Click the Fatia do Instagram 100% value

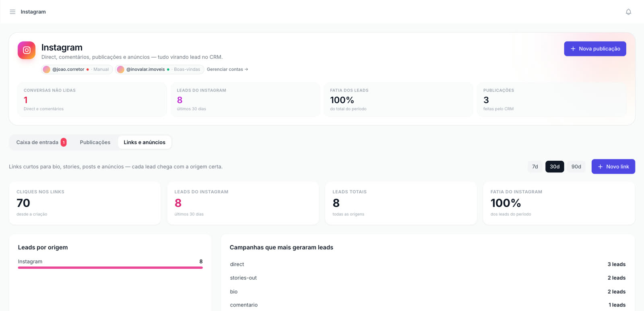click(506, 203)
